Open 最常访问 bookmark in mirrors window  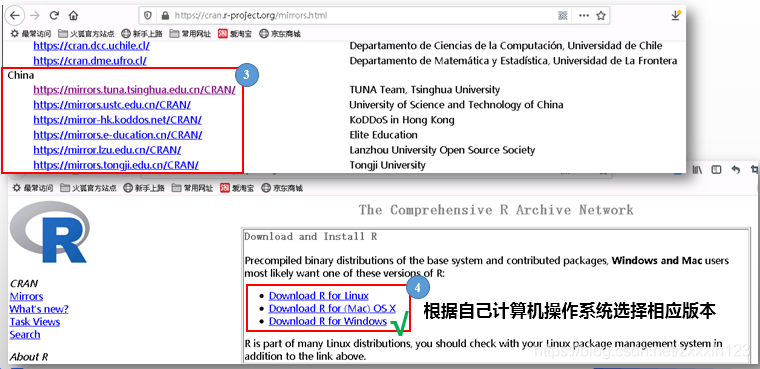pos(31,33)
